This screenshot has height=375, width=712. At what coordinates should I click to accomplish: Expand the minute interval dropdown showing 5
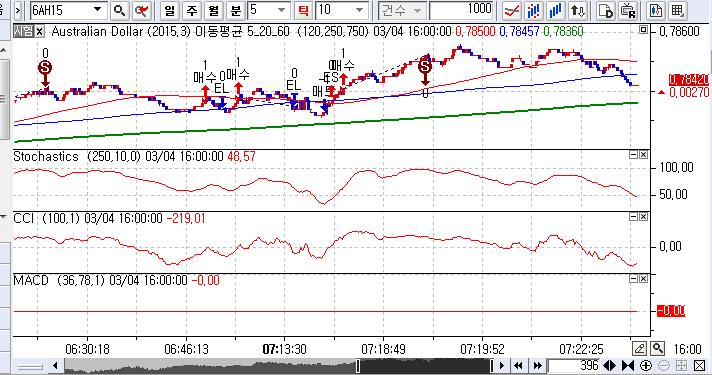pyautogui.click(x=282, y=10)
